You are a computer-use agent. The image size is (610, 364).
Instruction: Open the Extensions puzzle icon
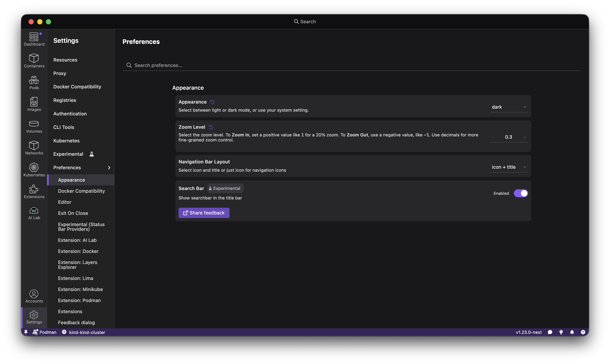[34, 191]
